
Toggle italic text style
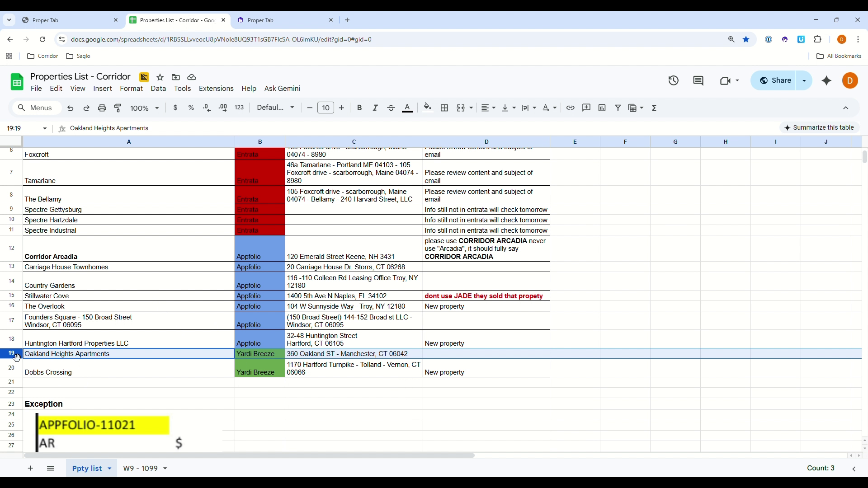375,108
